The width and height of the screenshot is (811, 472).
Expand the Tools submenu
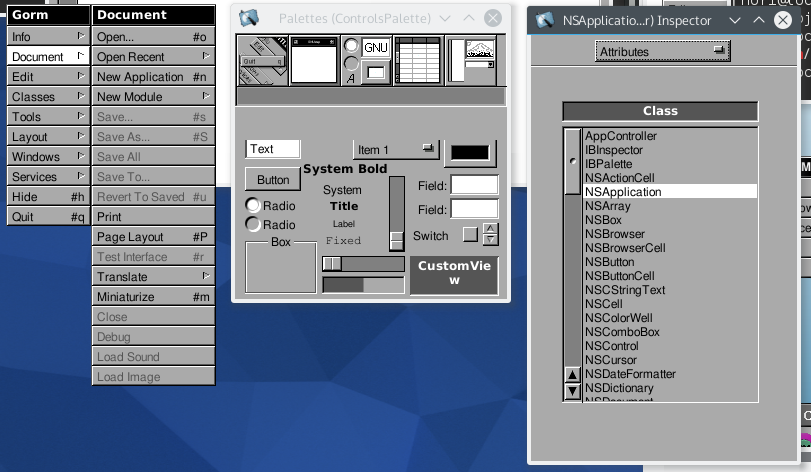[x=48, y=117]
